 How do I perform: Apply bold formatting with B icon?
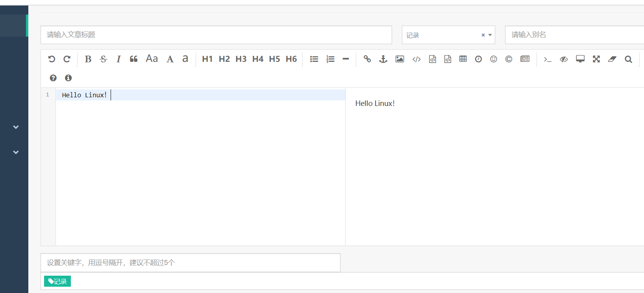88,59
